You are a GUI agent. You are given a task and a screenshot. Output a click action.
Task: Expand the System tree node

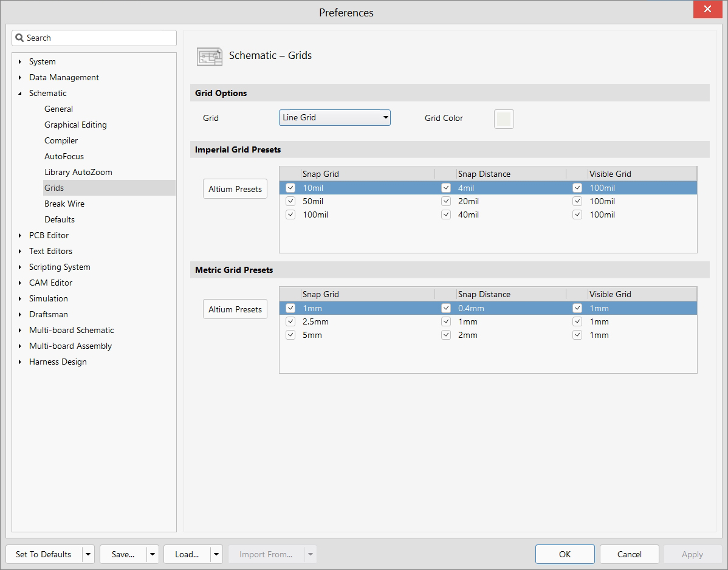tap(20, 62)
